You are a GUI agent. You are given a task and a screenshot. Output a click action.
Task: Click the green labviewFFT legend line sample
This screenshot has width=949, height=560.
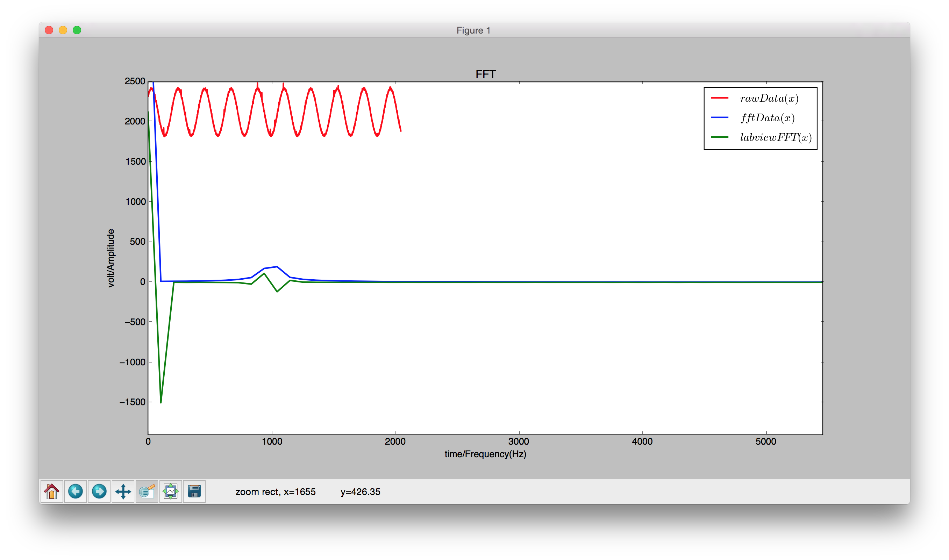tap(720, 137)
